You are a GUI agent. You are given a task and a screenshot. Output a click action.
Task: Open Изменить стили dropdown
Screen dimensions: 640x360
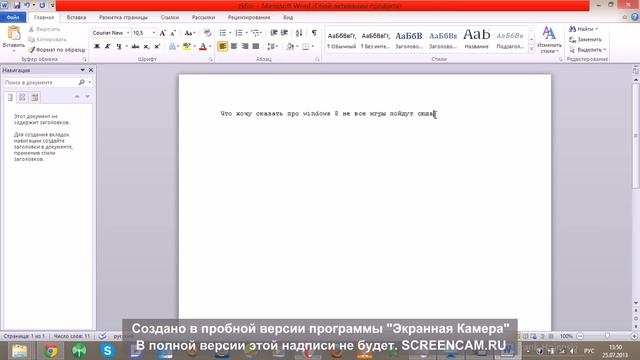549,40
